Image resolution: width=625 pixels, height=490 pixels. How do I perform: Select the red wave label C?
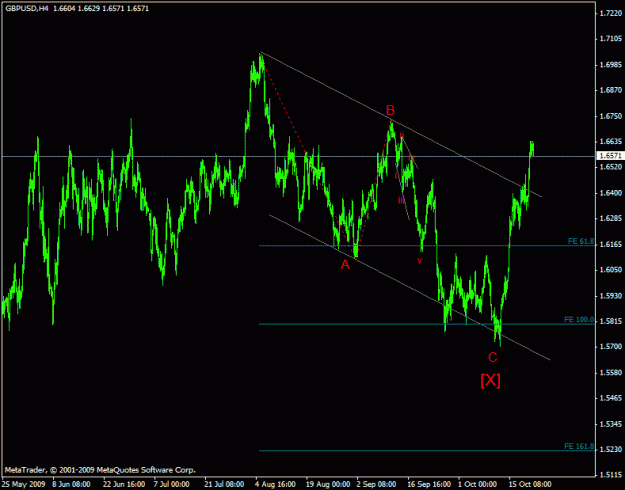coord(493,357)
